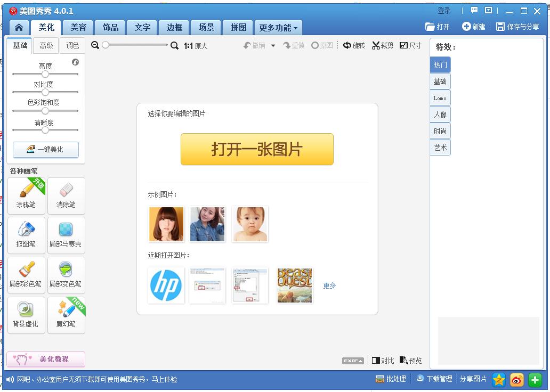The width and height of the screenshot is (550, 392).
Task: Select the 抠图笔 cutout pen tool
Action: 26,235
